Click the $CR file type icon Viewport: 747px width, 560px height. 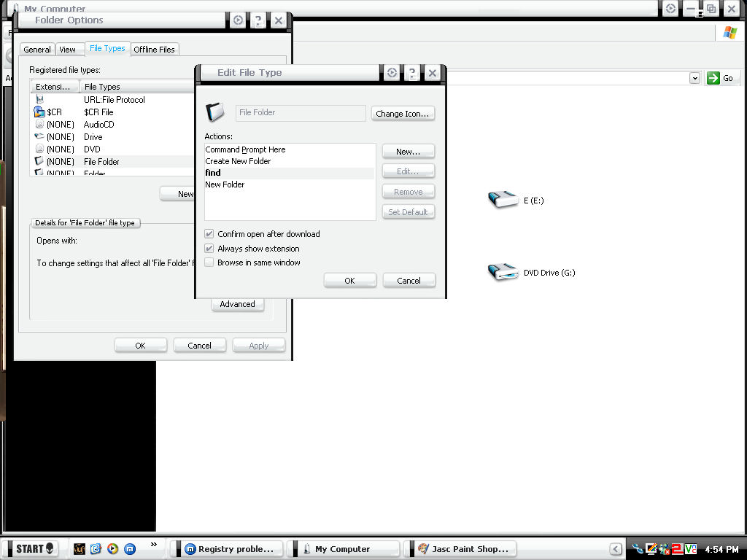click(39, 112)
